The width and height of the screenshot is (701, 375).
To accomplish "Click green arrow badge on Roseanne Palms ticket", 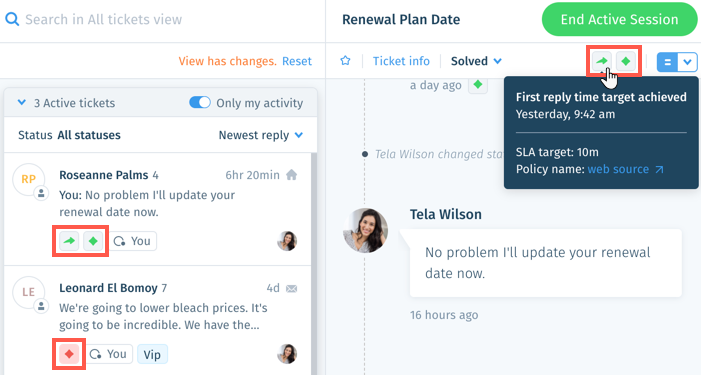I will click(69, 241).
